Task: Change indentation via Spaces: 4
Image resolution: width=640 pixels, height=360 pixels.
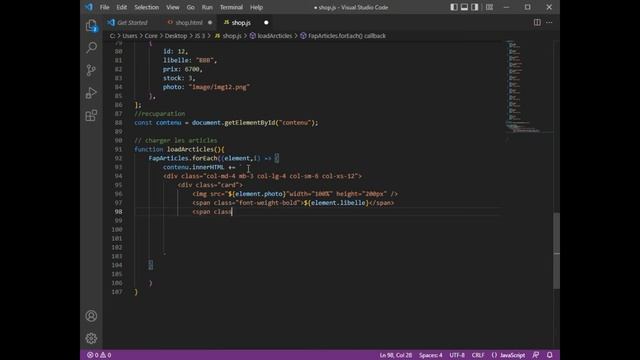Action: [431, 355]
